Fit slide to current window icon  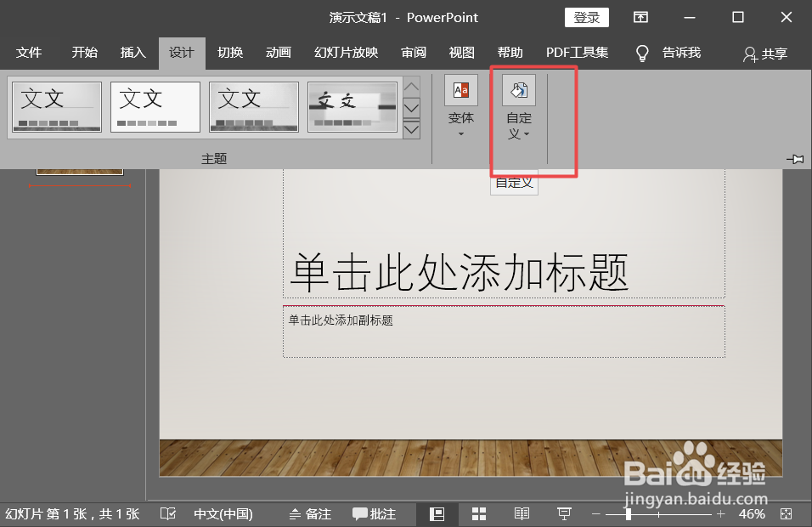point(787,514)
